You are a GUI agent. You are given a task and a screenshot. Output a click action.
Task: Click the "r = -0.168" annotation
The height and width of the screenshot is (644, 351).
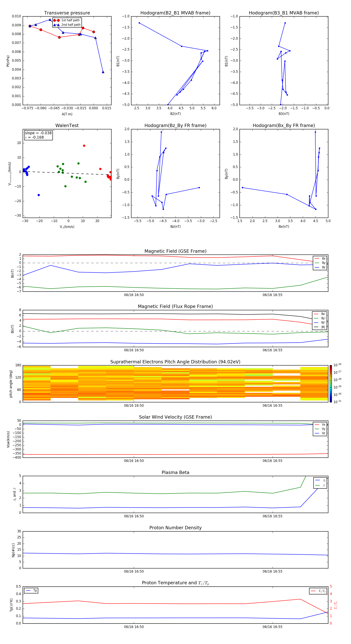coord(35,137)
